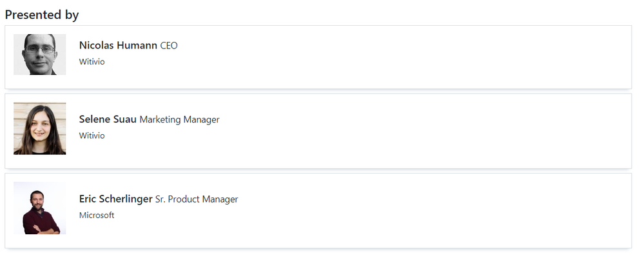Click empty space in Selene Suau's card
Image resolution: width=644 pixels, height=260 pixels.
(419, 130)
